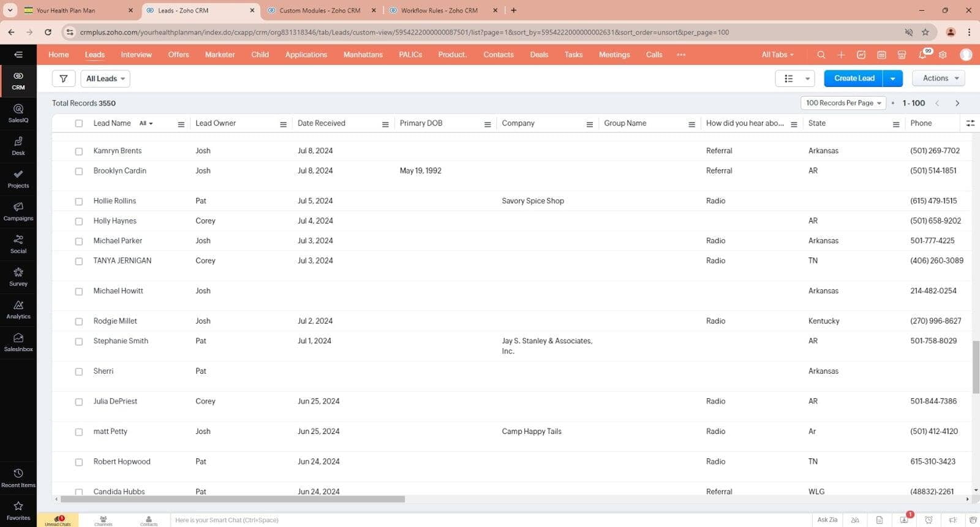Open the Deals tab

(539, 55)
